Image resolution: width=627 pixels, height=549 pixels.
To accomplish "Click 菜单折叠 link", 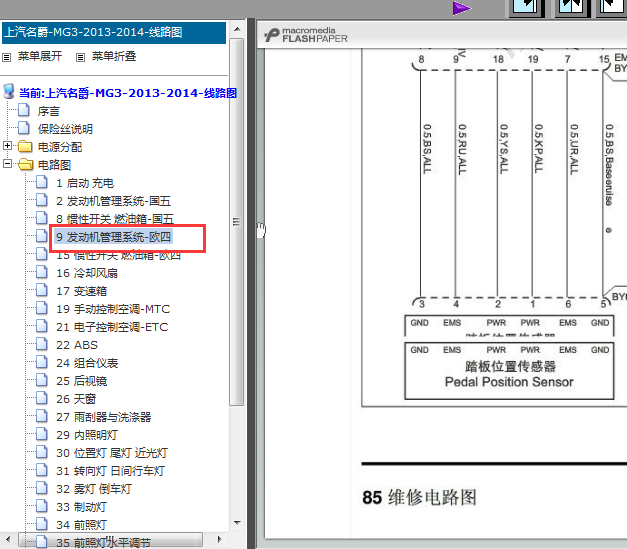I will 114,56.
